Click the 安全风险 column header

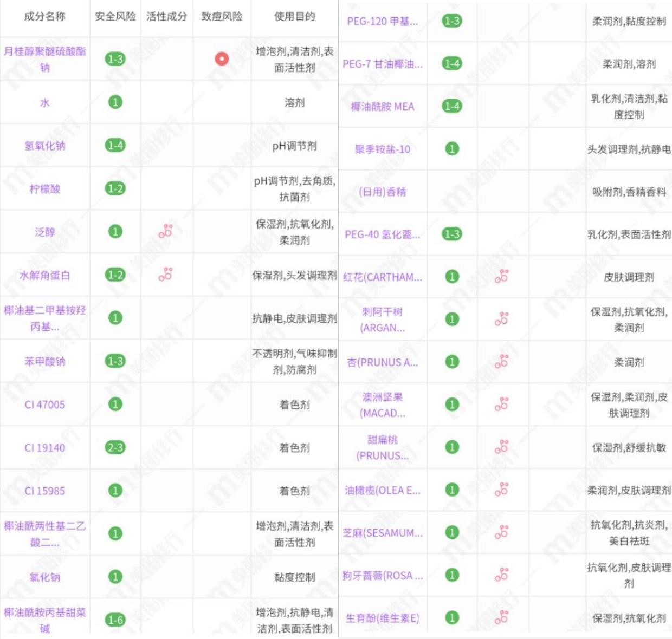click(115, 15)
